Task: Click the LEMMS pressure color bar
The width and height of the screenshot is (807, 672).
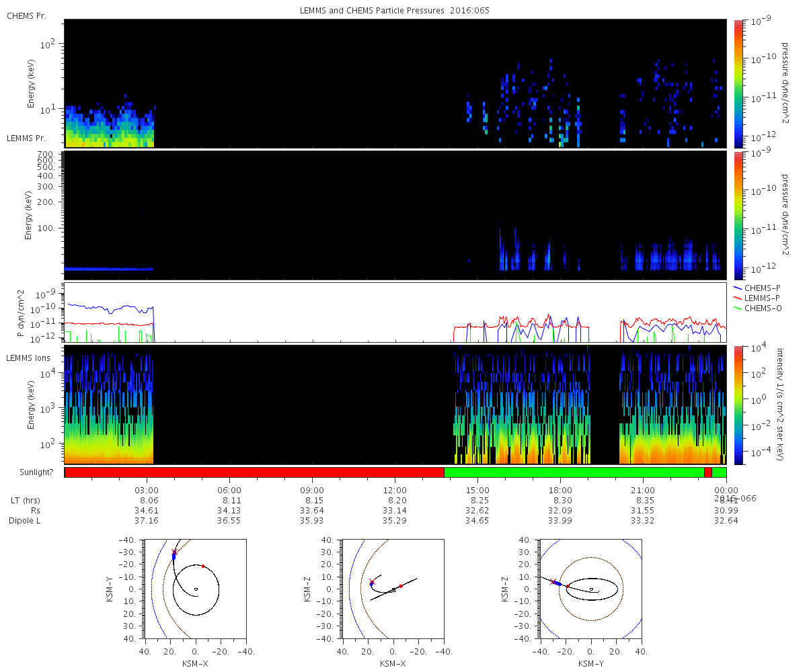Action: [x=738, y=215]
